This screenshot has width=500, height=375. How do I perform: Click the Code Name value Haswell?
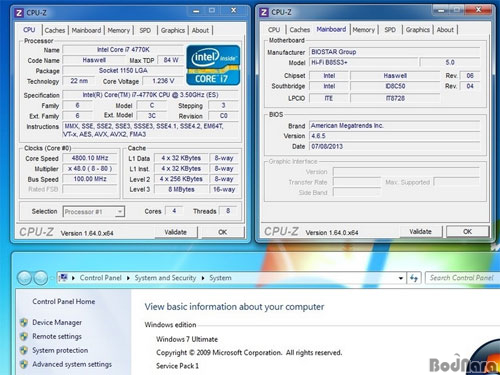94,60
